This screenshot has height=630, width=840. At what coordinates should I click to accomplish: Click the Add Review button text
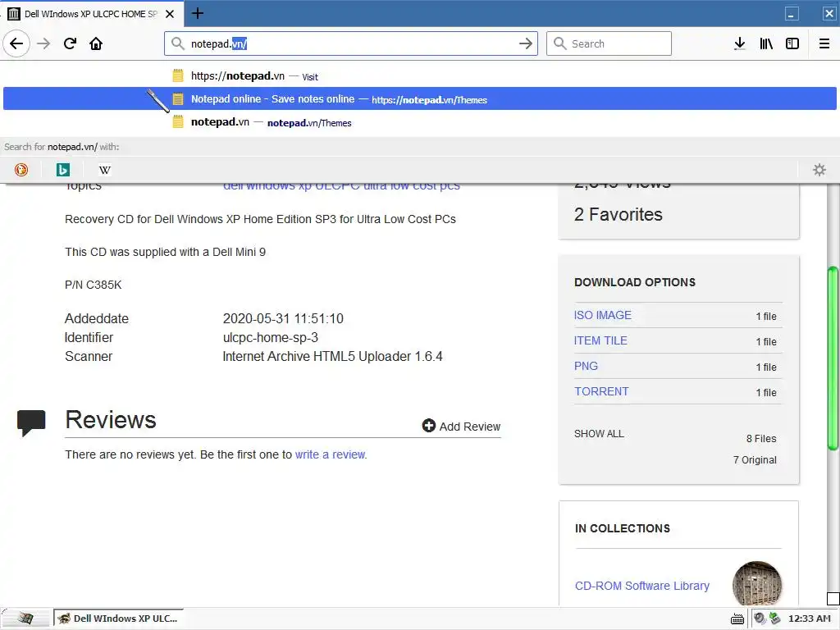(470, 427)
